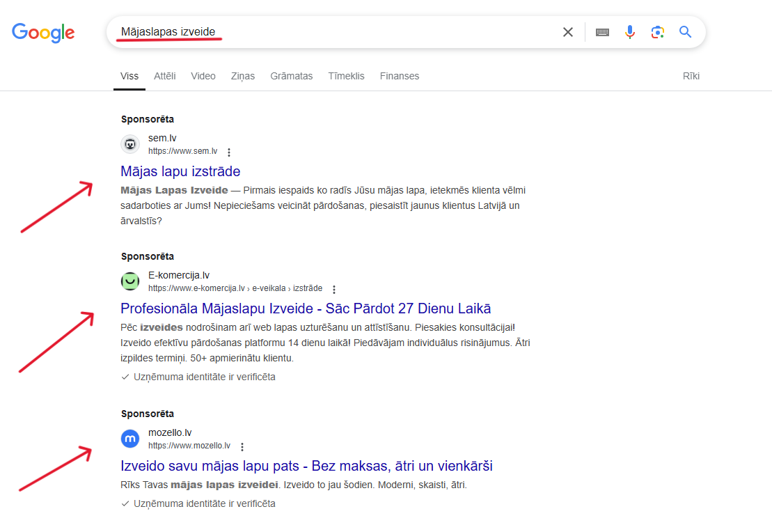Image resolution: width=772 pixels, height=532 pixels.
Task: Open three-dot menu for E-komercija.lv ad
Action: 334,289
